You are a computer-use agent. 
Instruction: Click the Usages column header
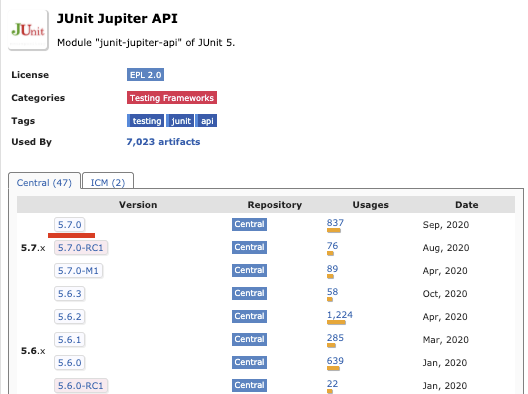coord(370,205)
